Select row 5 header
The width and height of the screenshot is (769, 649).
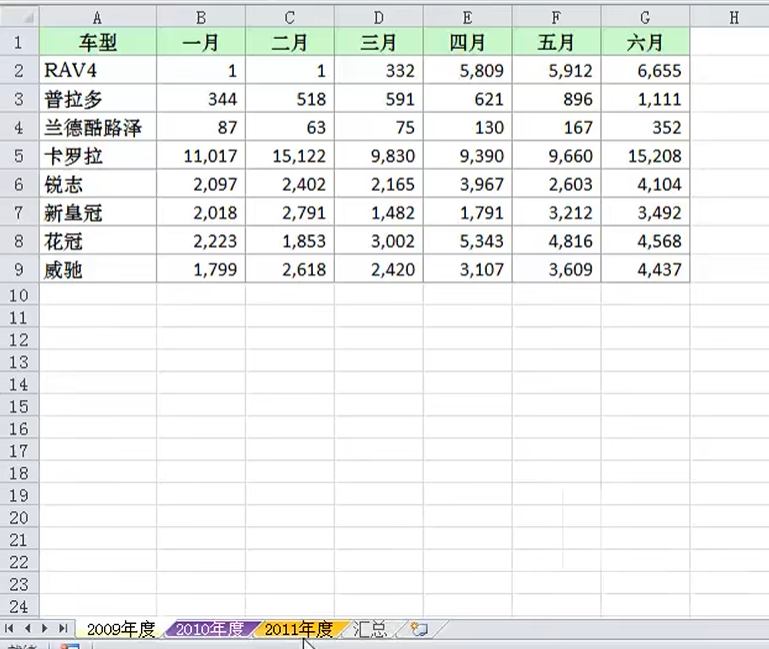(19, 156)
